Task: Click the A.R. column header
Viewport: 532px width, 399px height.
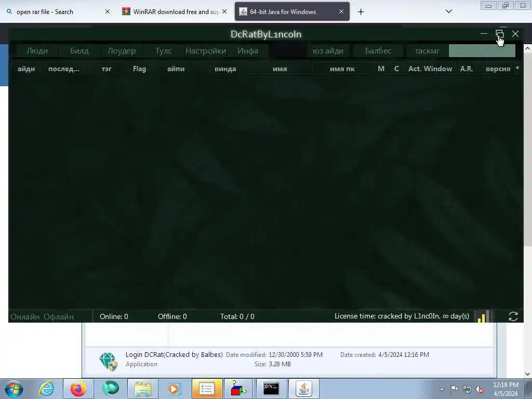Action: (x=467, y=69)
